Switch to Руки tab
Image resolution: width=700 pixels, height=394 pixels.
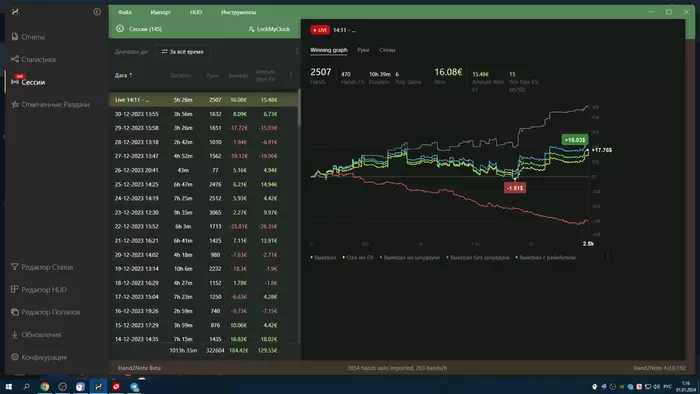pos(363,50)
